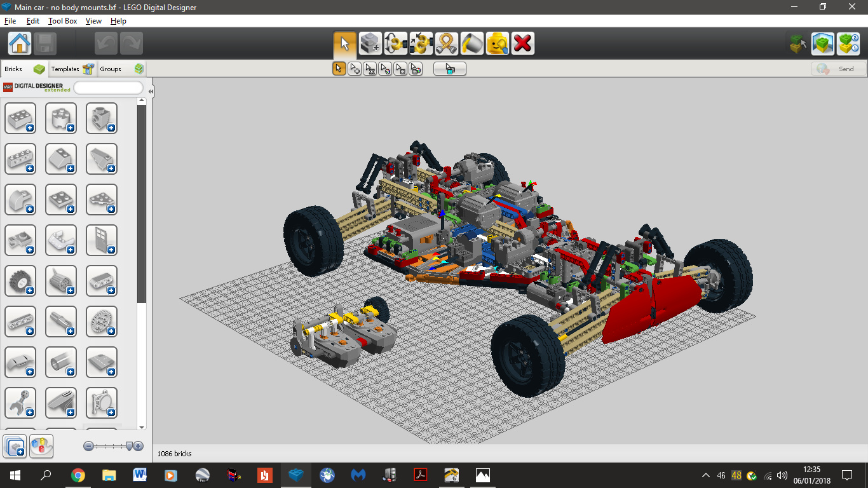Select the Hinge rotate tool
Screen dimensions: 868x488
pyautogui.click(x=396, y=43)
